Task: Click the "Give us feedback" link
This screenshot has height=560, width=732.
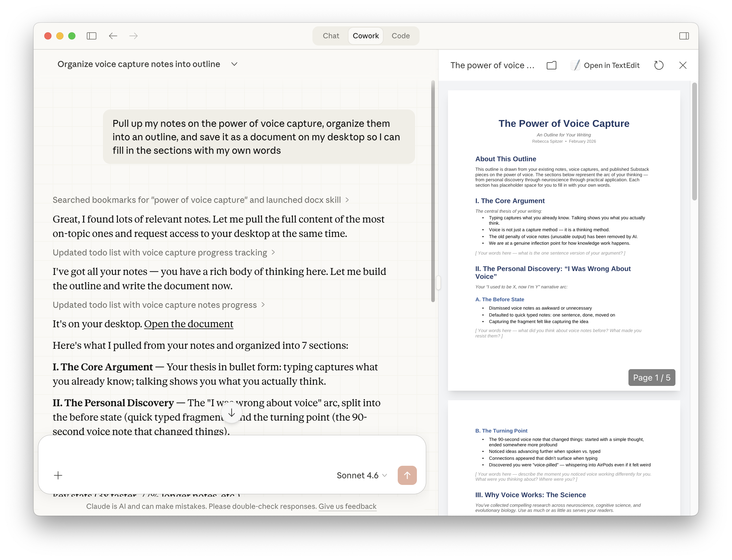Action: click(x=347, y=506)
